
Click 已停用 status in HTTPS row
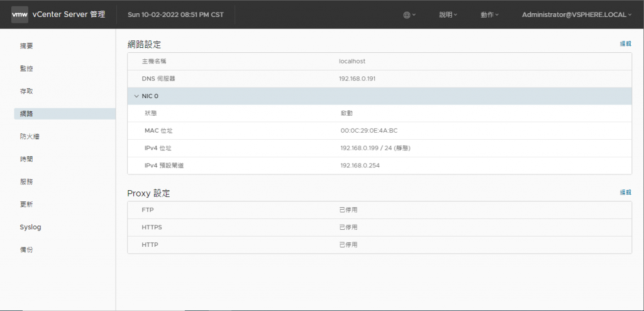[x=348, y=227]
